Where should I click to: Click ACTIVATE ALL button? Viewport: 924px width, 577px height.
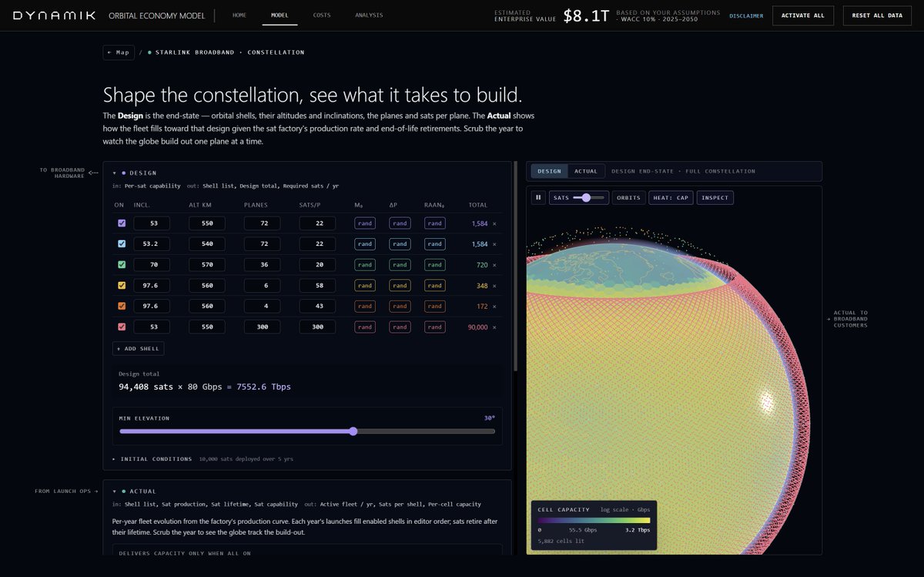[x=803, y=15]
